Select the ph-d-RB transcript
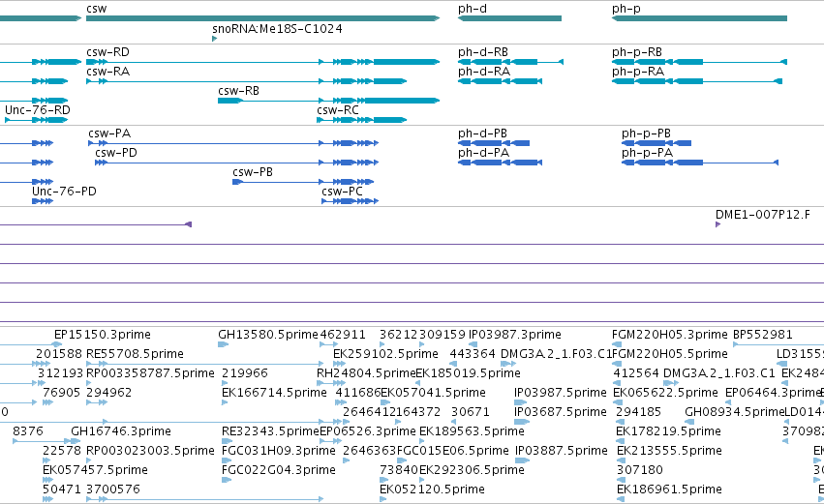Image resolution: width=824 pixels, height=504 pixels. click(x=511, y=62)
